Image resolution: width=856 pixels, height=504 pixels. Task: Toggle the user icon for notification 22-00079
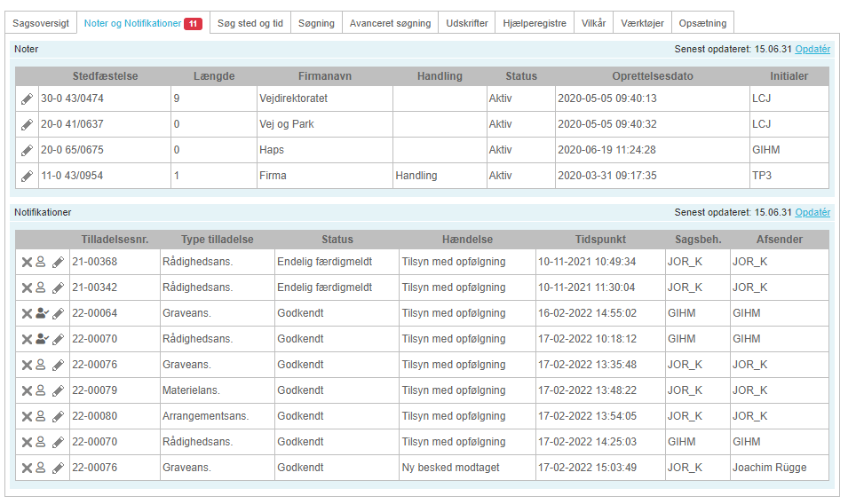click(41, 390)
